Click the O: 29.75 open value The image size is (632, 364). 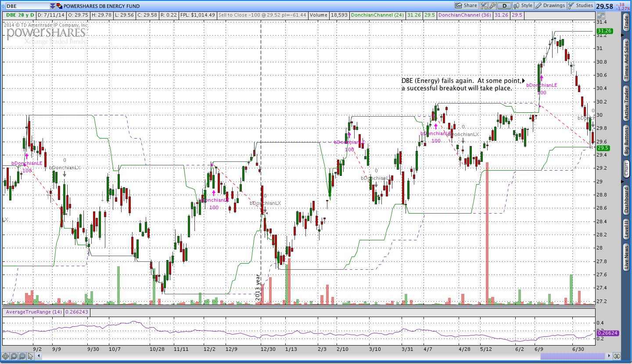pos(78,15)
